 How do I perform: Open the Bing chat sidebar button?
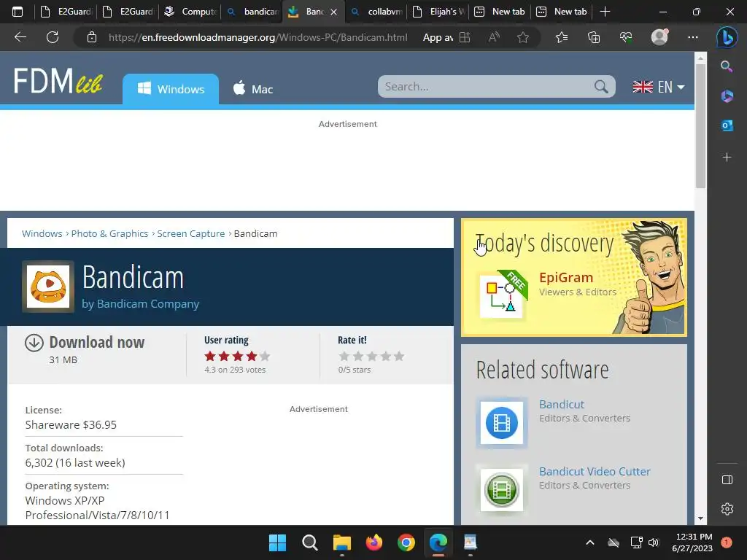[x=727, y=37]
